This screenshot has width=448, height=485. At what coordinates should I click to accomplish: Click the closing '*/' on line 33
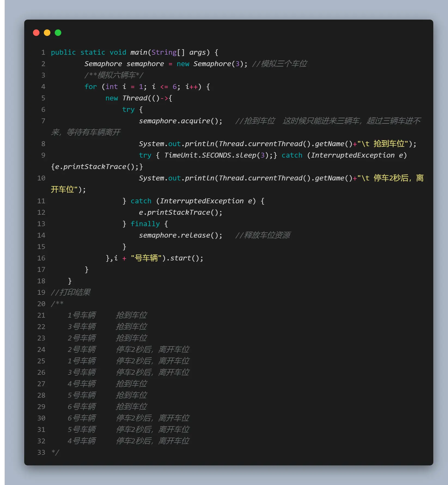[55, 452]
